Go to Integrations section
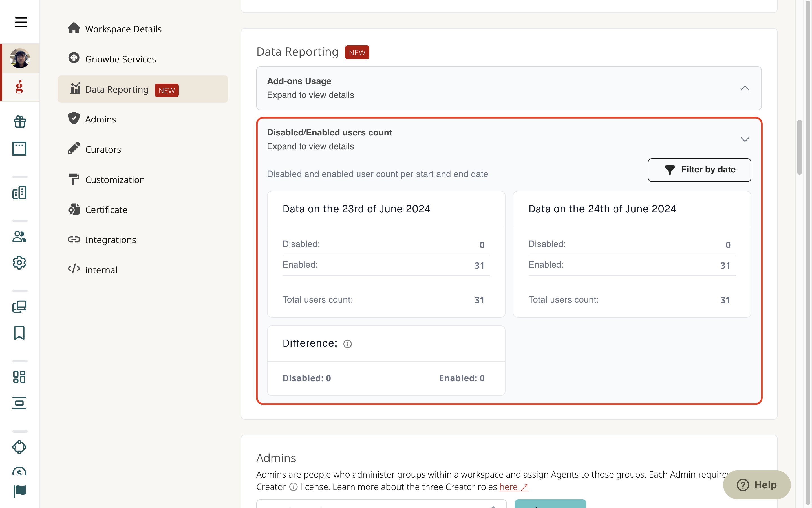This screenshot has height=508, width=812. [143, 240]
